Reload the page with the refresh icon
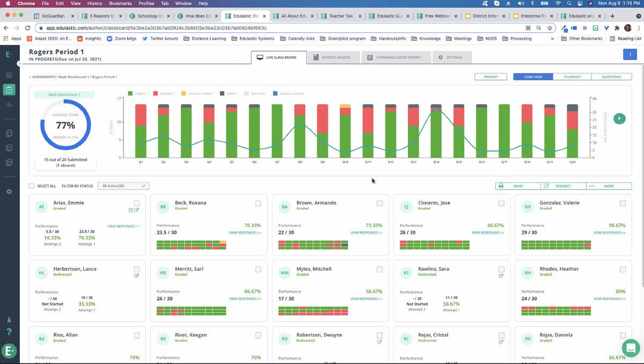 pyautogui.click(x=28, y=28)
